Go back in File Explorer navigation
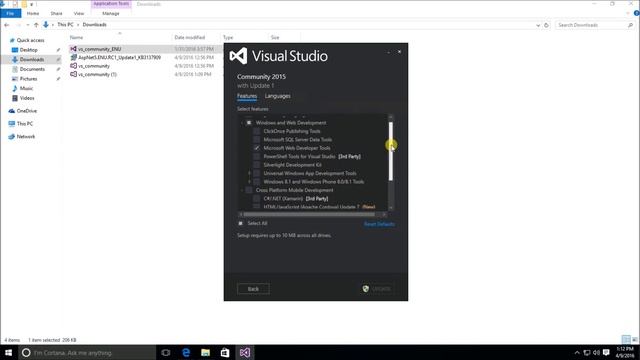The image size is (640, 360). pos(7,25)
